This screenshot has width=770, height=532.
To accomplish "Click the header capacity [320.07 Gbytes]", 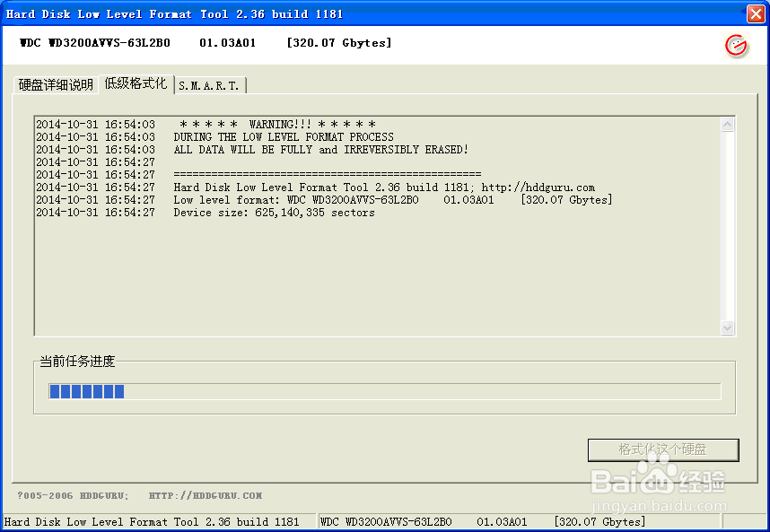I will [x=339, y=43].
